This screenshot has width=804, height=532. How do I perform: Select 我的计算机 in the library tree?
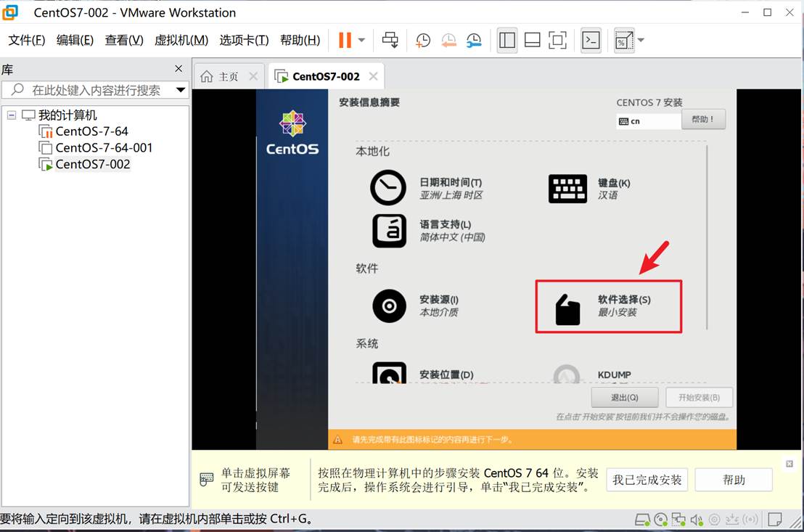[67, 115]
